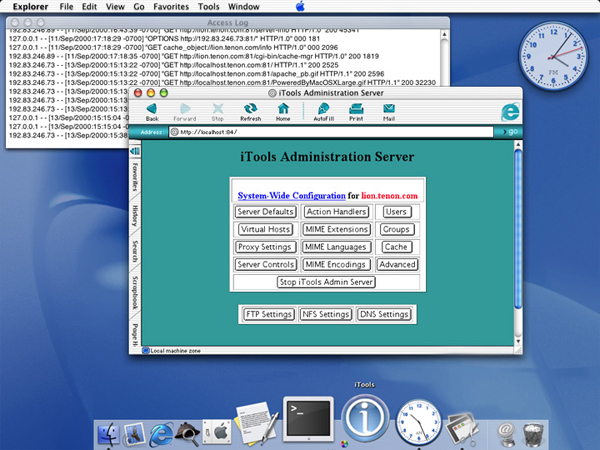Click the go button beside the address bar
Image resolution: width=600 pixels, height=450 pixels.
[x=509, y=132]
